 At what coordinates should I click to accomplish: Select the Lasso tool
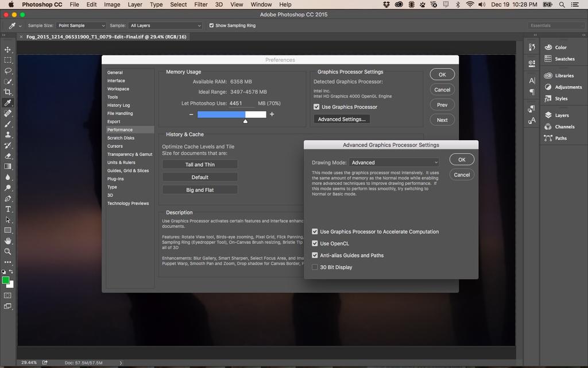[8, 71]
